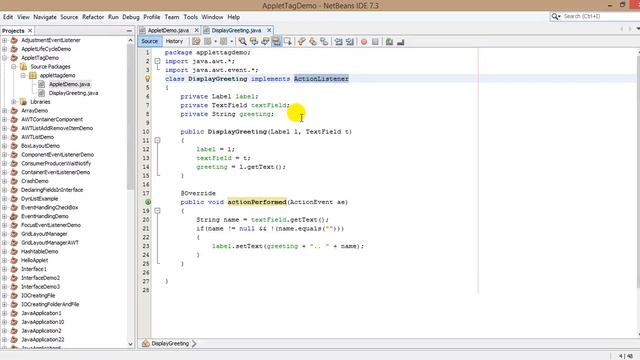Click the Find Next Occurrence icon
640x360 pixels.
pyautogui.click(x=265, y=41)
